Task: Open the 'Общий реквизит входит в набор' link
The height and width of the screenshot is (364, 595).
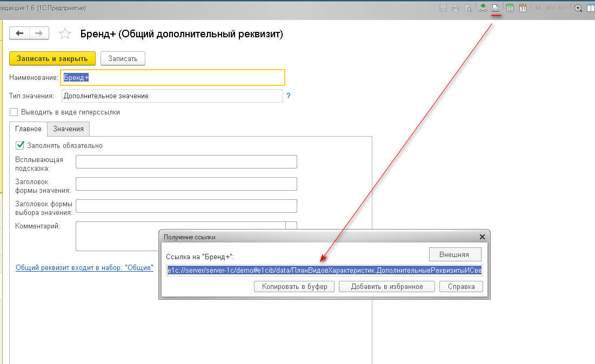Action: pyautogui.click(x=85, y=268)
